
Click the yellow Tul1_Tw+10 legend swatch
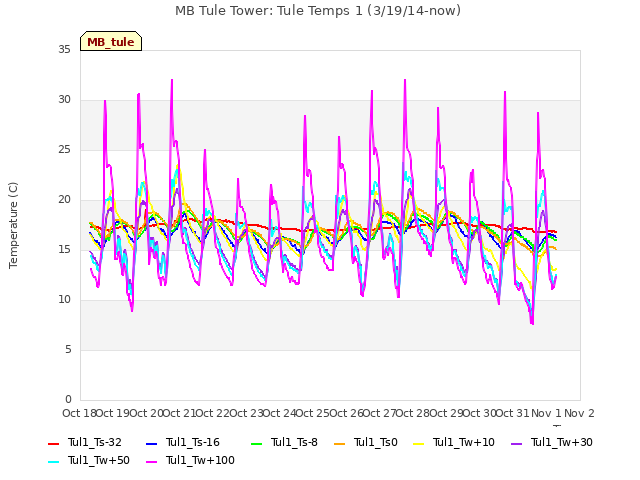(x=419, y=443)
